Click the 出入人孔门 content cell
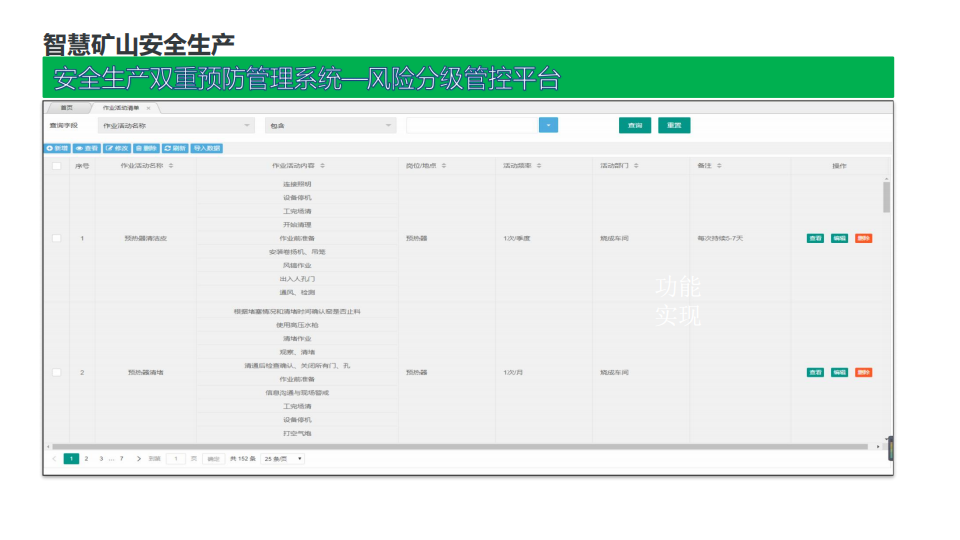The height and width of the screenshot is (540, 960). [297, 279]
